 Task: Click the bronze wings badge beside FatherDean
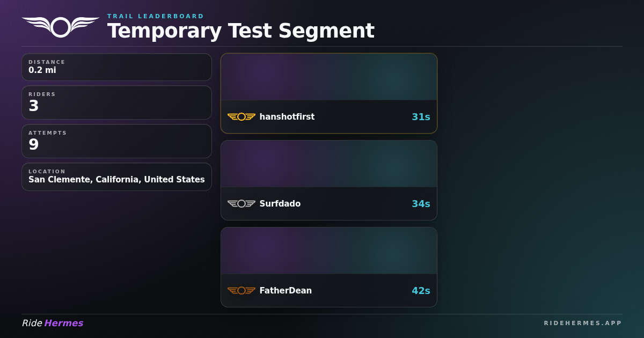[241, 291]
